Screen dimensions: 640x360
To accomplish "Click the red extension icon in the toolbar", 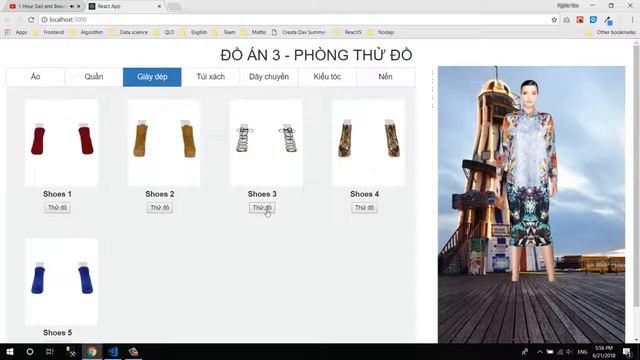I will 580,20.
